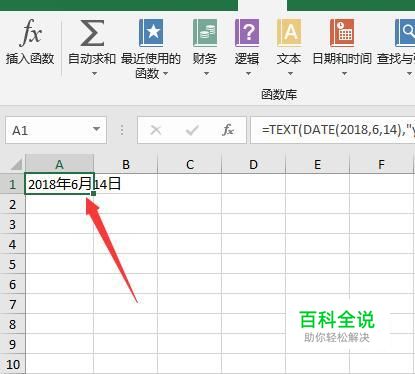Select row 3 header
Screen dimensions: 415x374
coord(12,224)
